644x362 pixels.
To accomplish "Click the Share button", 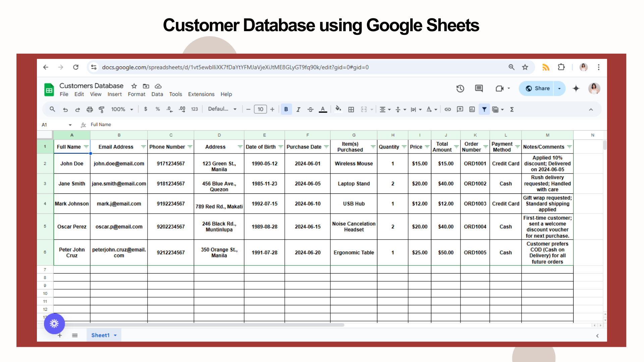I will (x=538, y=88).
